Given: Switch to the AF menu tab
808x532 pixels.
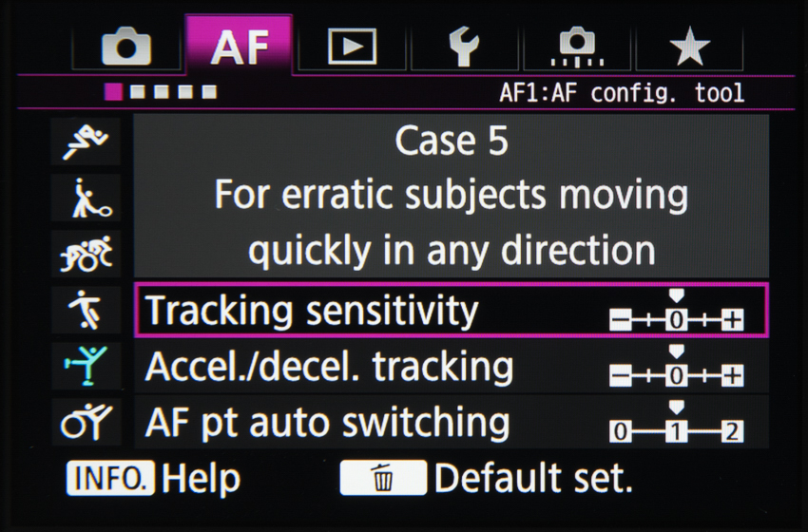Looking at the screenshot, I should click(x=238, y=46).
